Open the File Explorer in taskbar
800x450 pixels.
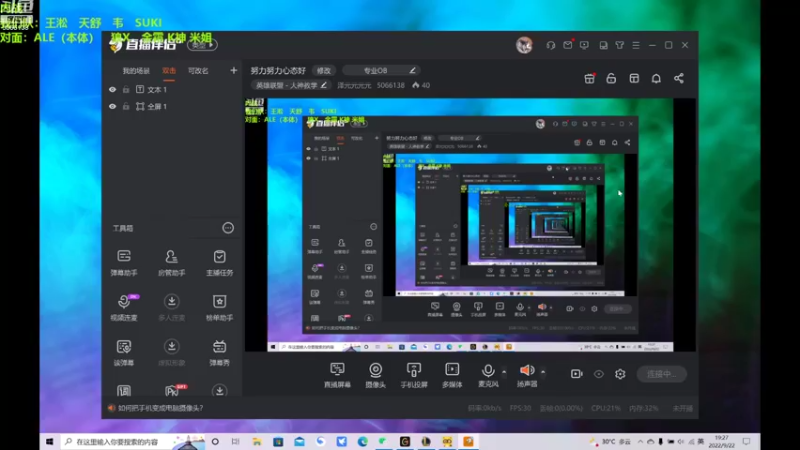257,442
